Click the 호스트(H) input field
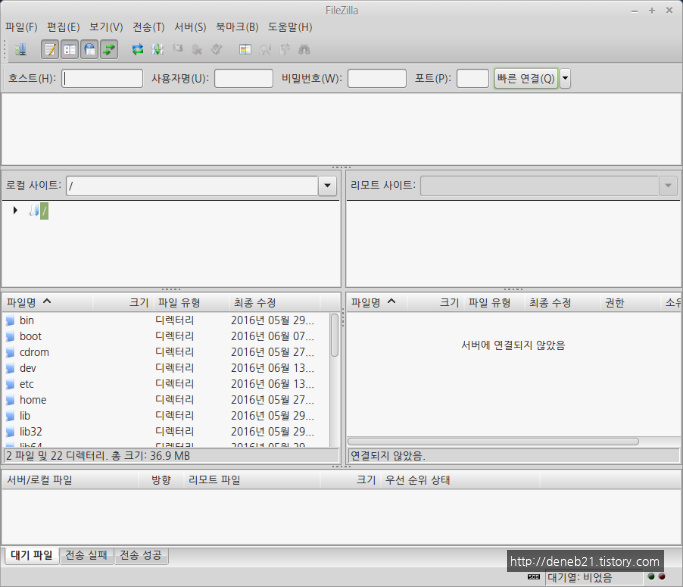The height and width of the screenshot is (587, 683). click(102, 79)
